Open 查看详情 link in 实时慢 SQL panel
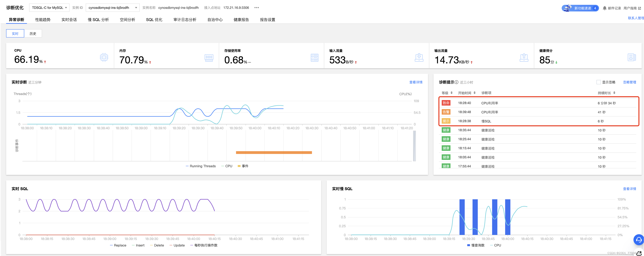The width and height of the screenshot is (644, 256). click(x=629, y=189)
